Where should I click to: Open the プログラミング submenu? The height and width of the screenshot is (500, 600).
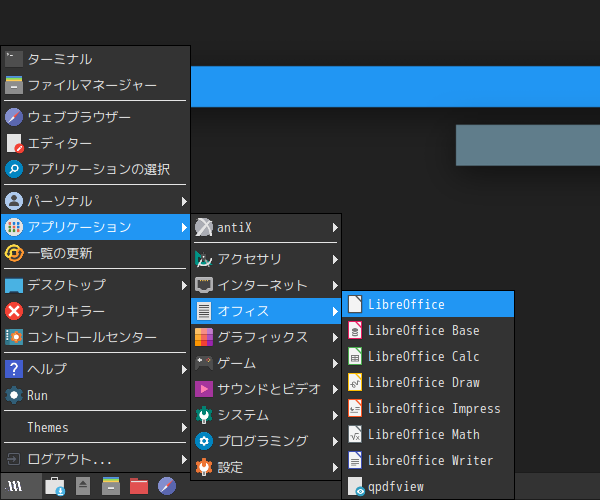266,441
